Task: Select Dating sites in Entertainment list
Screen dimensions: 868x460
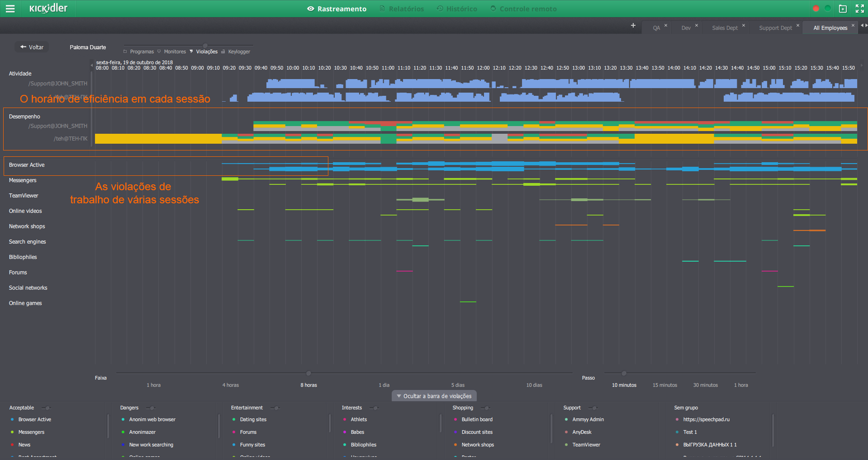Action: 253,419
